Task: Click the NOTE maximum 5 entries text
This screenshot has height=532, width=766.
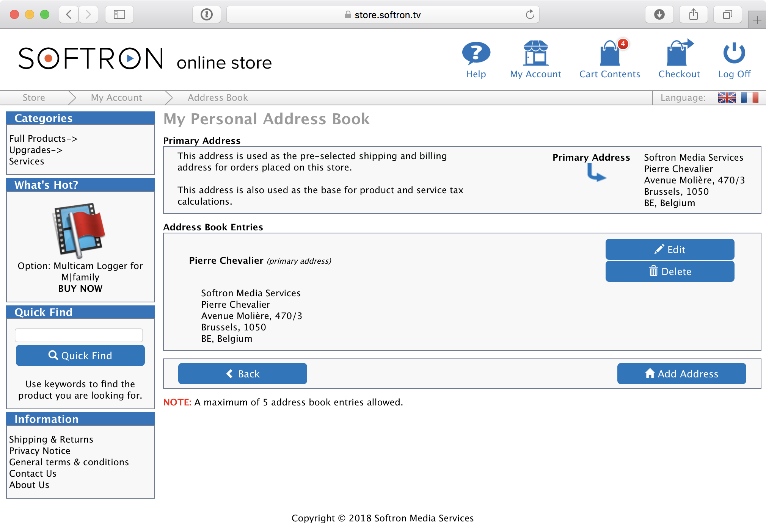Action: (x=283, y=402)
